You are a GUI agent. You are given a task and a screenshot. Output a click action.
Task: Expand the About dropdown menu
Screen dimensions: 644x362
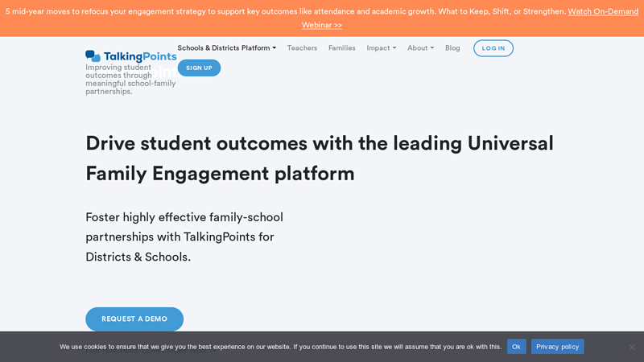coord(420,48)
